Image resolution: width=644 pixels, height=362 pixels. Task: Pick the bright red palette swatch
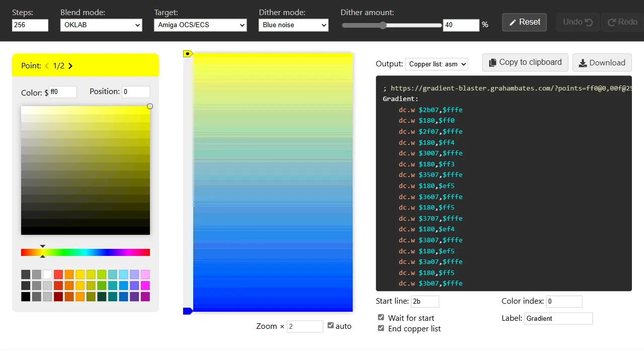click(58, 275)
